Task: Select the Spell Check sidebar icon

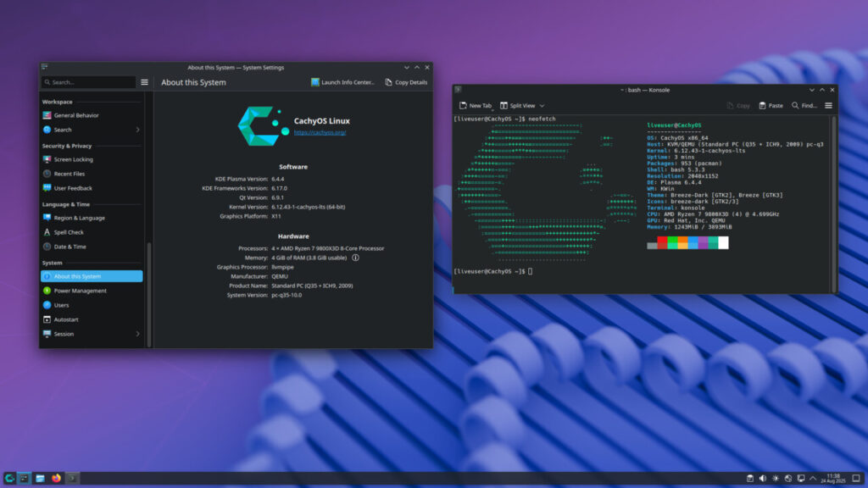Action: [47, 231]
